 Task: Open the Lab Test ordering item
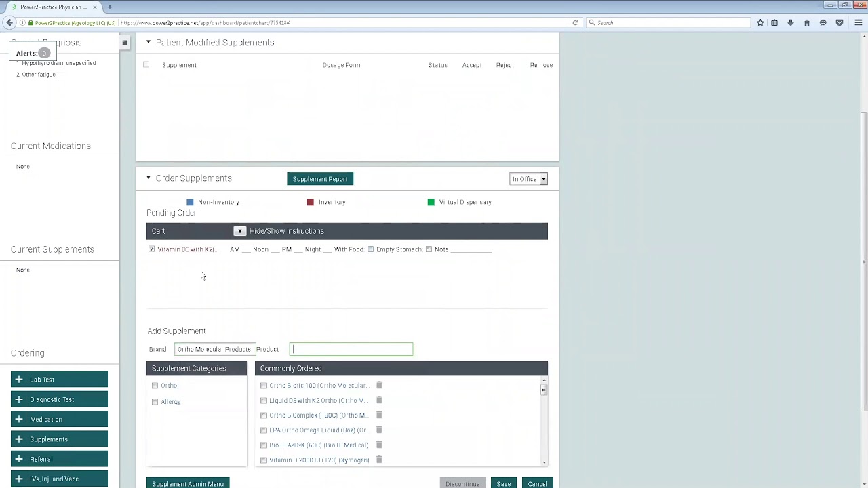pyautogui.click(x=60, y=380)
